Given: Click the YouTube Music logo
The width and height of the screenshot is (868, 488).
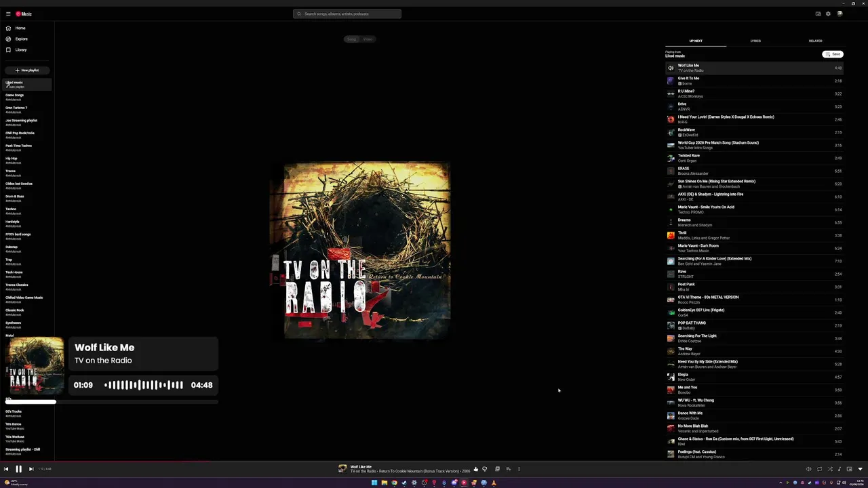Looking at the screenshot, I should pos(24,14).
